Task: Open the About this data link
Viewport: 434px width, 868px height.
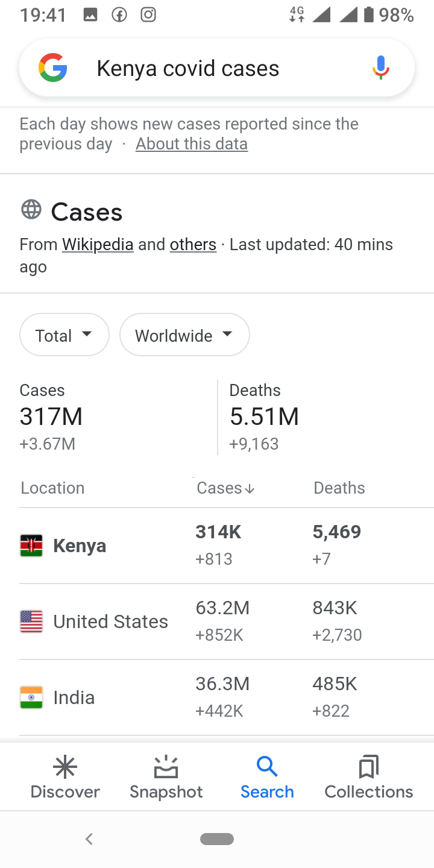Action: (x=192, y=144)
